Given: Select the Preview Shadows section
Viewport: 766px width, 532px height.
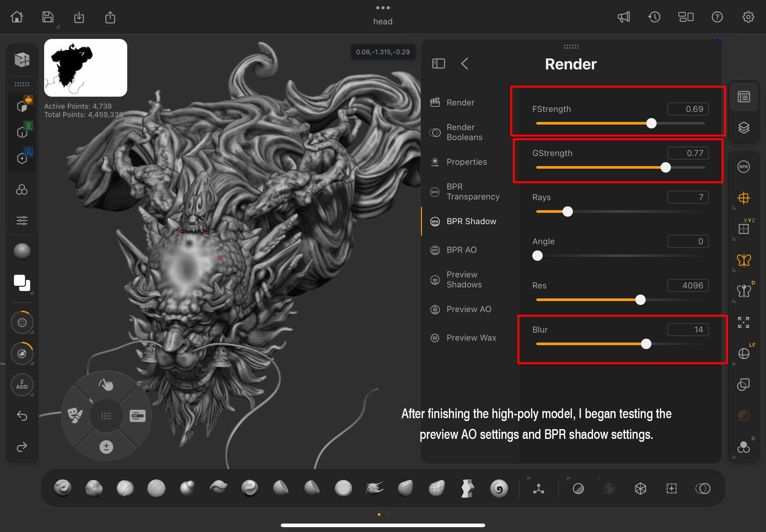Looking at the screenshot, I should (464, 279).
